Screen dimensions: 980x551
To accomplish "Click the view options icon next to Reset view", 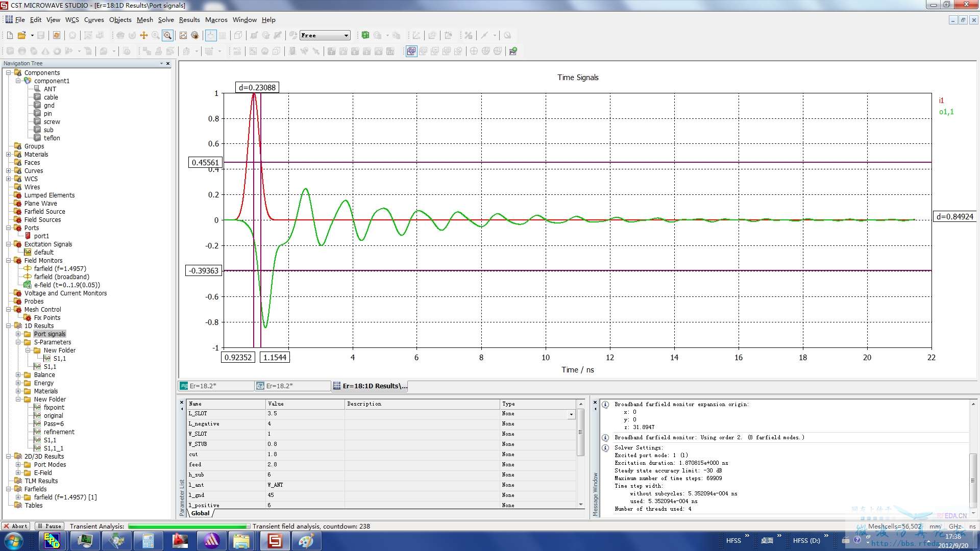I will pos(195,35).
